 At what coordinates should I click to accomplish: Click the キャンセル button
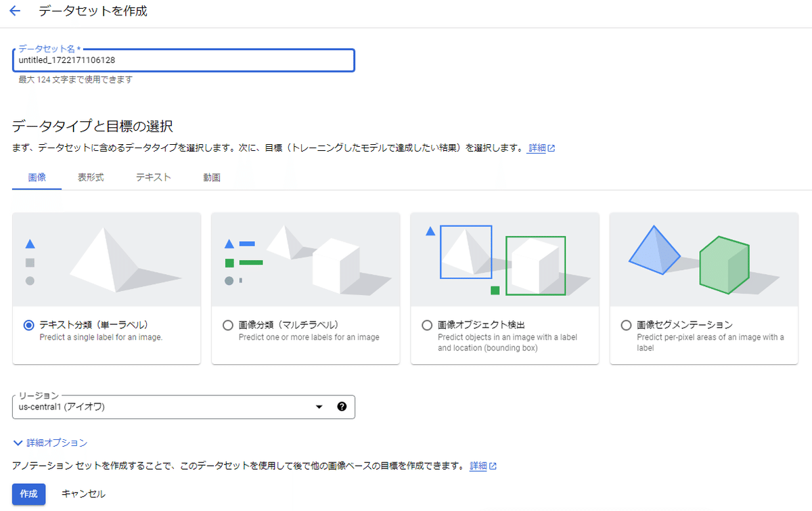tap(83, 494)
